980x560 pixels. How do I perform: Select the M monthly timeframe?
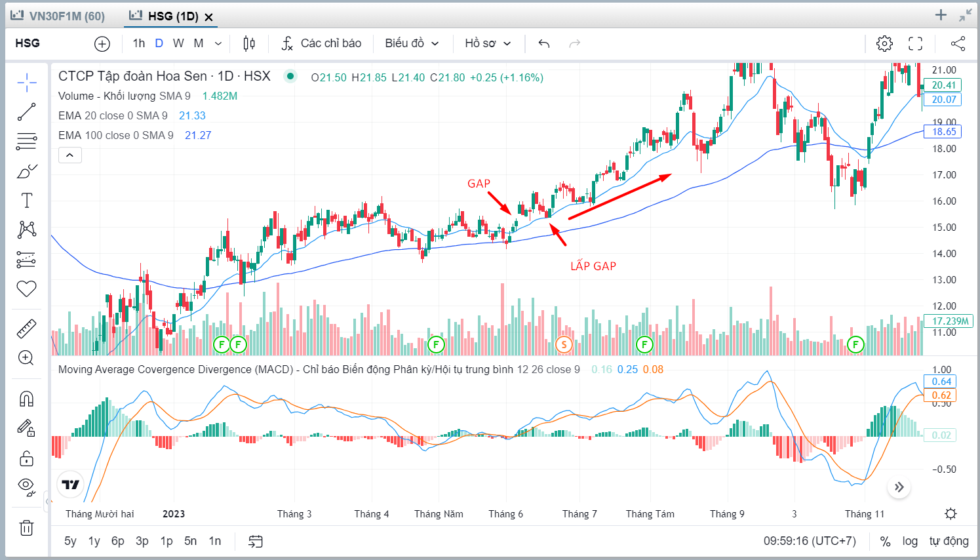coord(199,43)
